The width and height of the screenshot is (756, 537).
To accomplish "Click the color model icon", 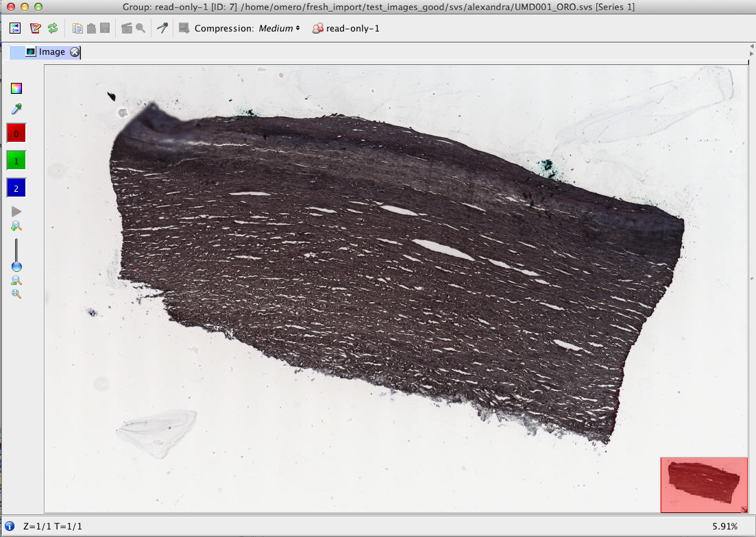I will click(16, 88).
